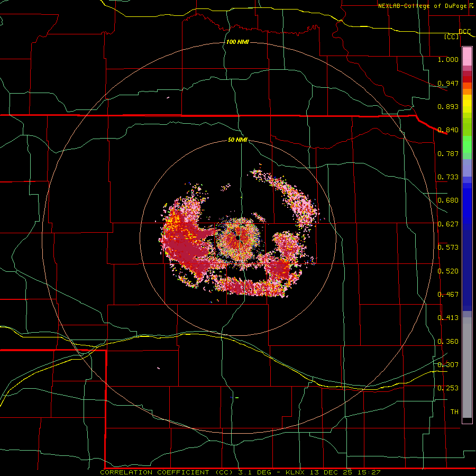Pick the bright green segment of the color bar
Viewport: 476px width, 476px height.
[467, 144]
